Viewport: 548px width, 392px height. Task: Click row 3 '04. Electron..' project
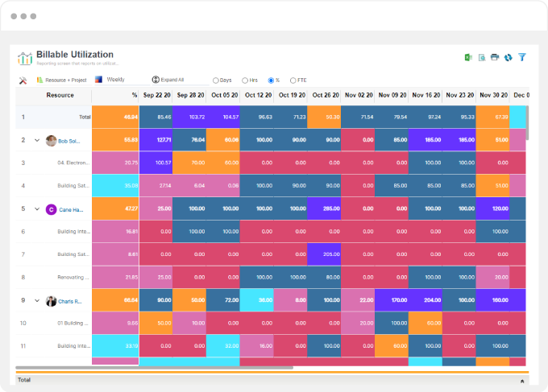(x=73, y=163)
